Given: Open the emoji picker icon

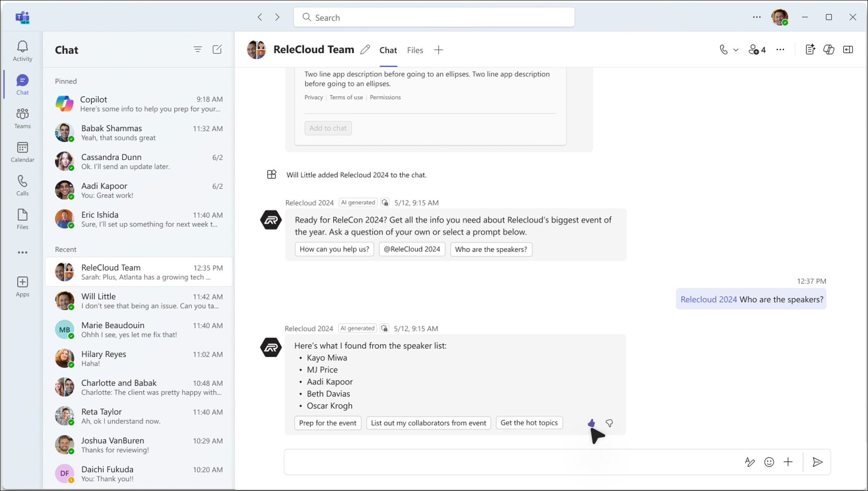Looking at the screenshot, I should (x=769, y=462).
